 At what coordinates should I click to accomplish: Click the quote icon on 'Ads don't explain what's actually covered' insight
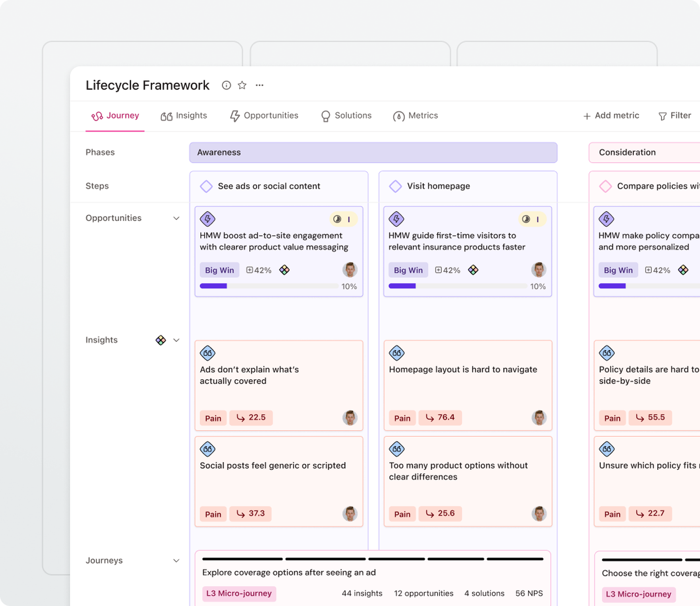[x=208, y=353]
